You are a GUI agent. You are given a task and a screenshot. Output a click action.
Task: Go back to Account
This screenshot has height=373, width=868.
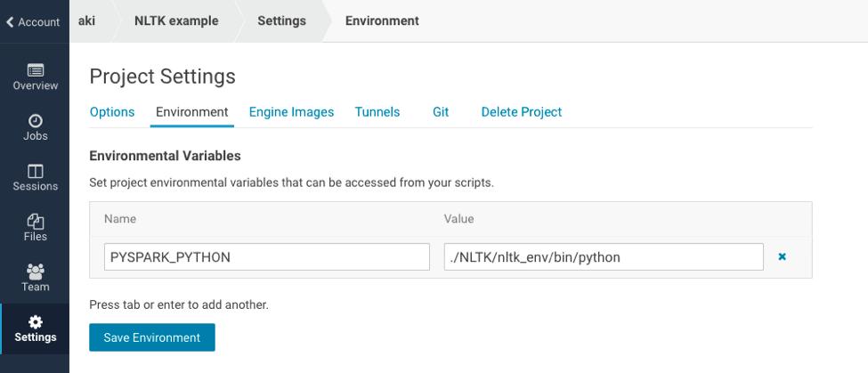[x=33, y=22]
